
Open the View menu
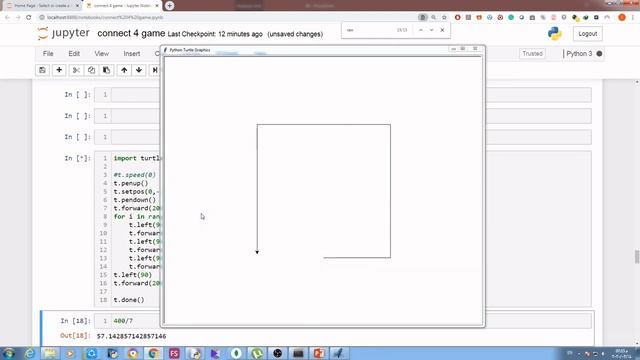pos(102,53)
